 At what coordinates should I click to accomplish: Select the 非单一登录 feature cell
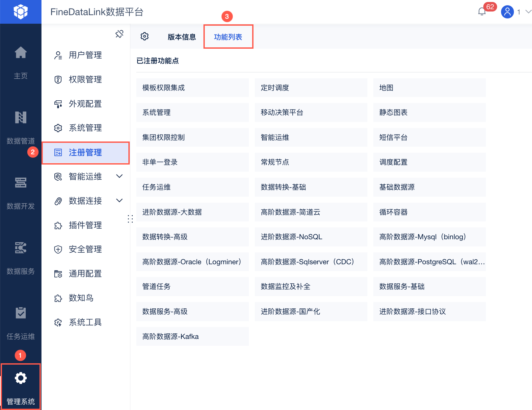pos(193,162)
